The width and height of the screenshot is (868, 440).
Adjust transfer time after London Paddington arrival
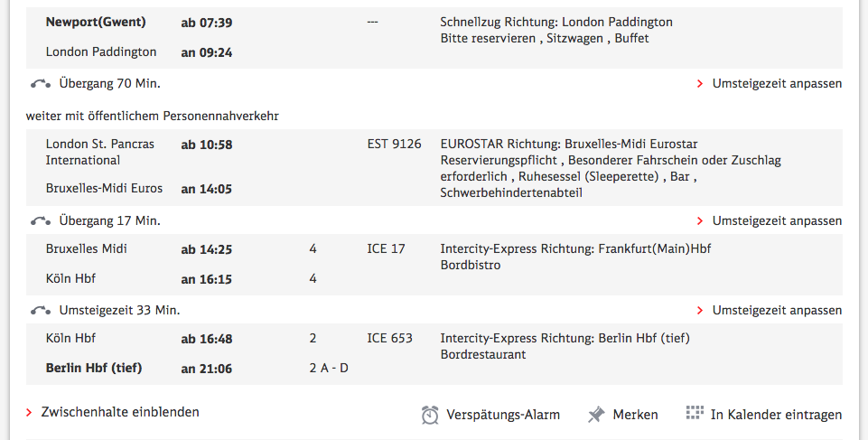(776, 83)
